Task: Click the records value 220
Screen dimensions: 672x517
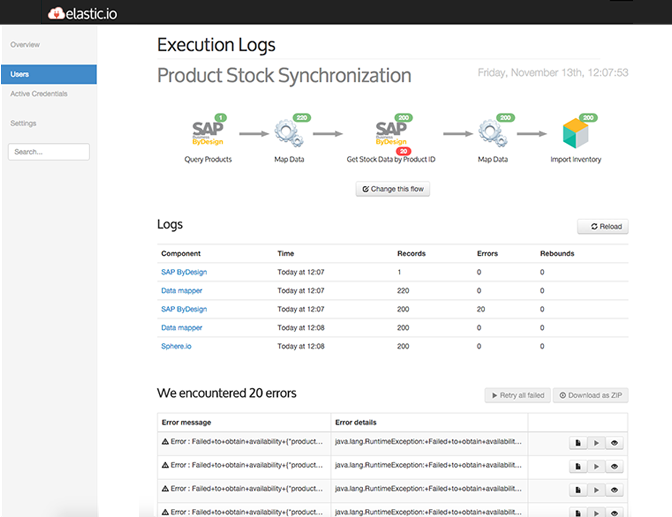Action: coord(403,291)
